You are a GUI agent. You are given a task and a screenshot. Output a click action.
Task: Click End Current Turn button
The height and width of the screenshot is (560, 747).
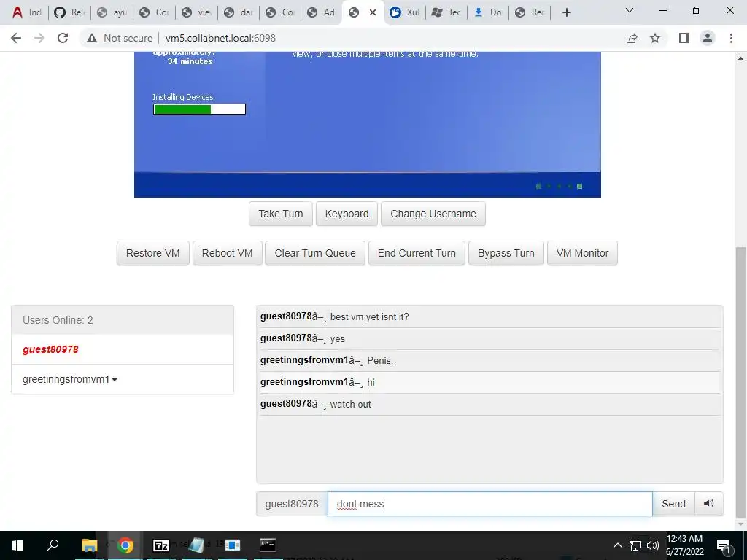(417, 253)
